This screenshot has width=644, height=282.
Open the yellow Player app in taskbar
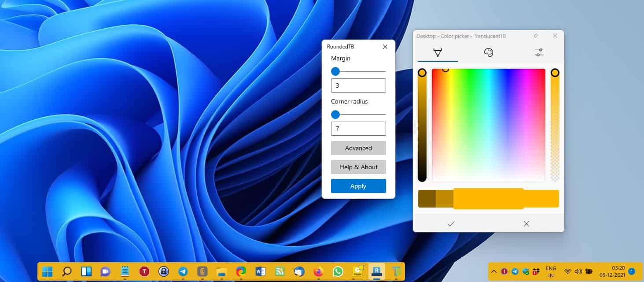click(357, 271)
